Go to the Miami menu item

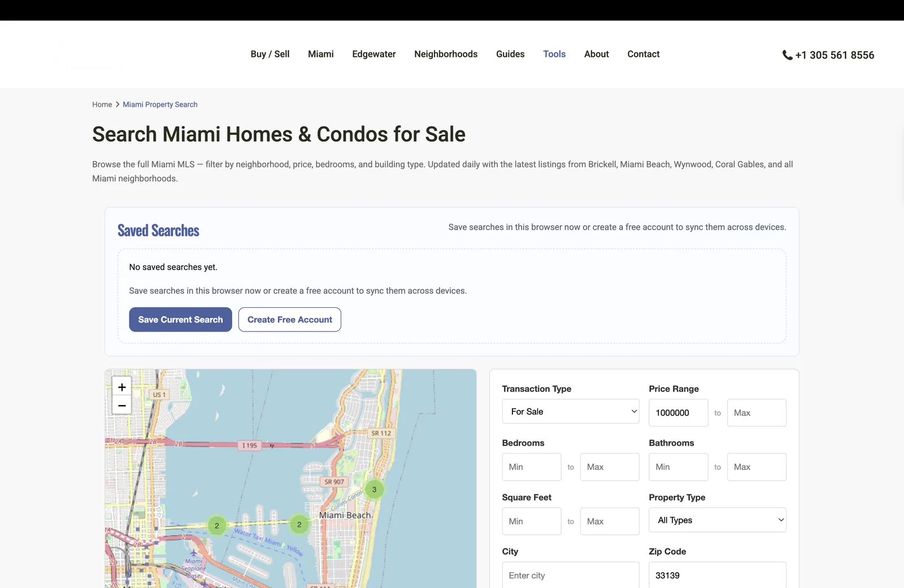(x=321, y=54)
